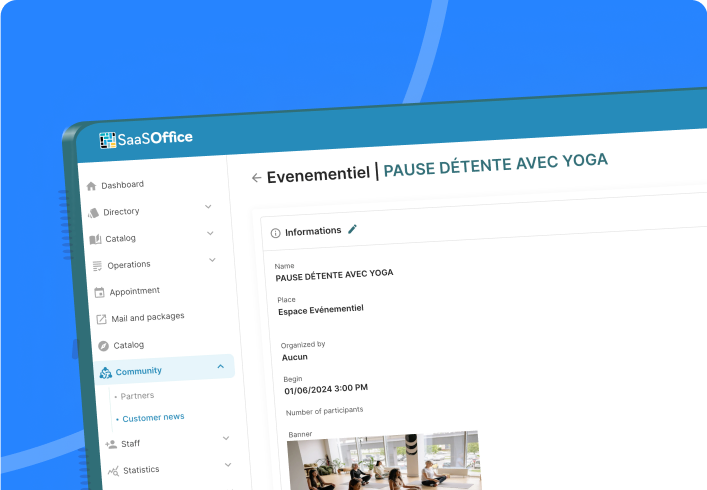Expand the Statistics menu chevron

click(x=228, y=464)
